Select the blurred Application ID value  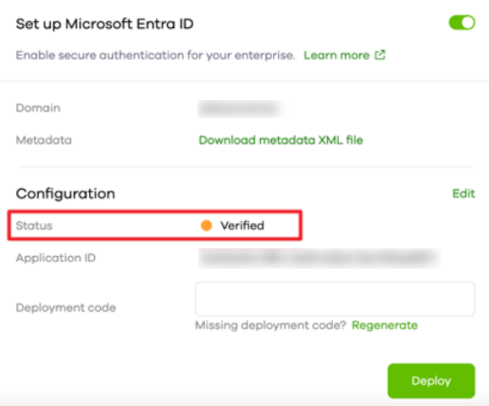point(319,258)
